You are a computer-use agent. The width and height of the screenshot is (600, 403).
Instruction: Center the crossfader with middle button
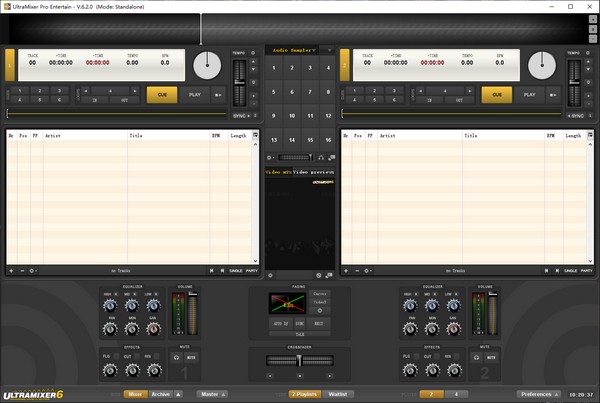(300, 376)
